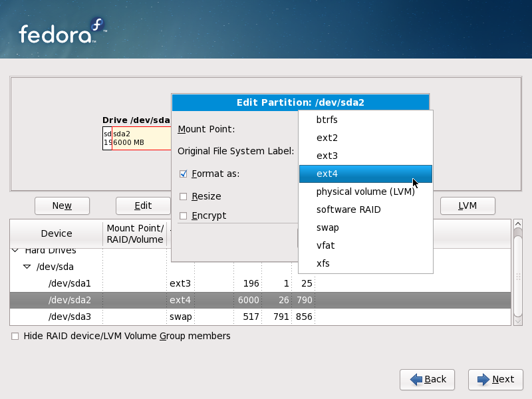
Task: Collapse the /dev/sda tree node
Action: coord(27,267)
